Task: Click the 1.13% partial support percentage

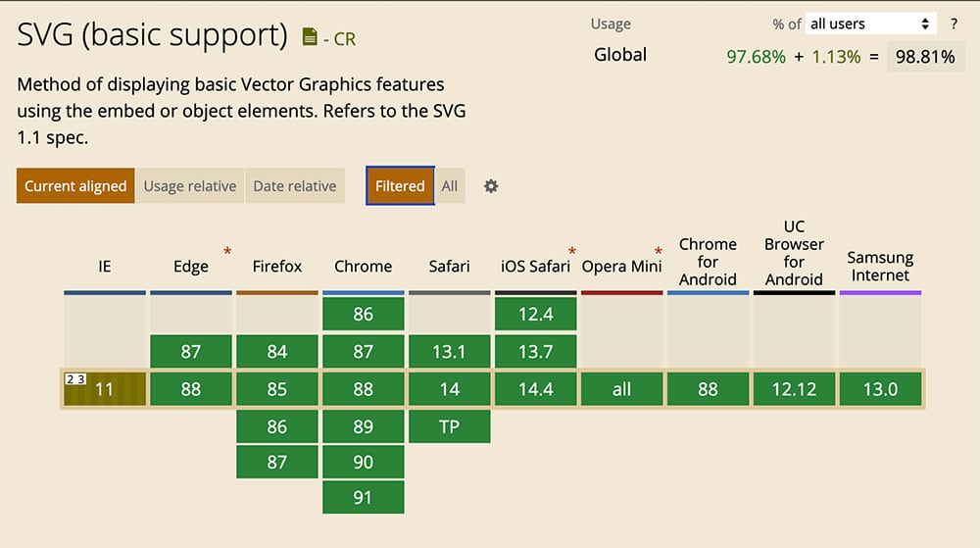Action: pos(836,57)
